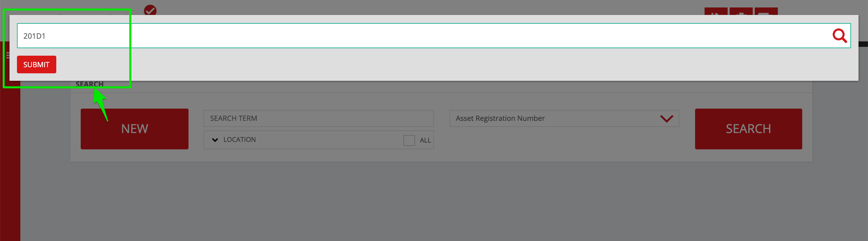Viewport: 868px width, 241px height.
Task: Go to the home icon button
Action: coord(716,11)
